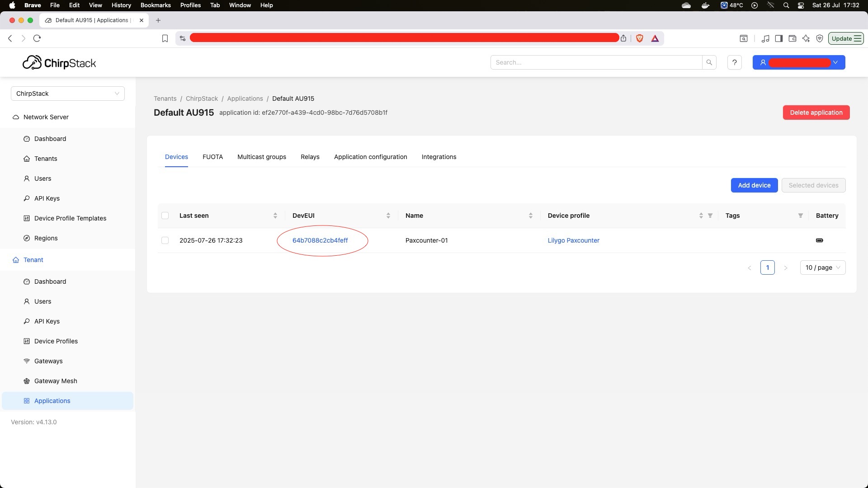Image resolution: width=868 pixels, height=488 pixels.
Task: Bookmark this page icon
Action: [x=165, y=38]
